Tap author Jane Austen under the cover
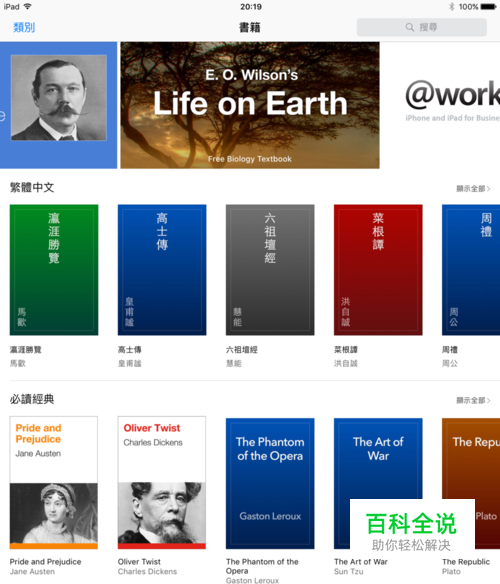500x584 pixels. [32, 571]
